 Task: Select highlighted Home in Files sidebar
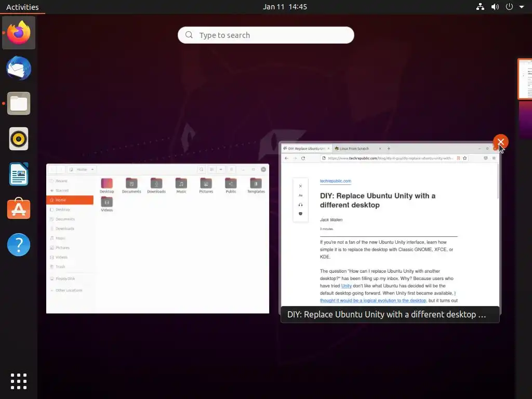[x=70, y=200]
